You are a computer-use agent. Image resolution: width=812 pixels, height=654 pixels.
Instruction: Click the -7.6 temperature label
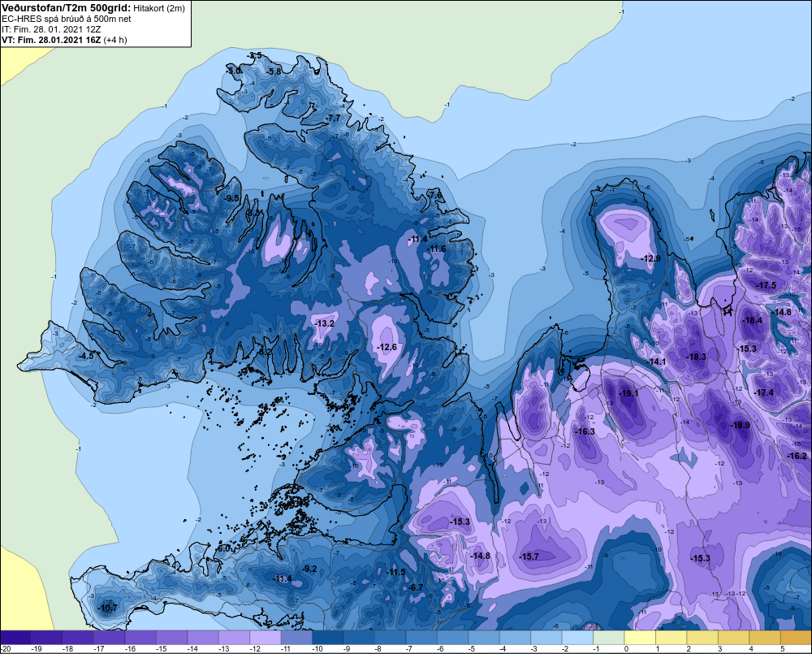pos(435,195)
